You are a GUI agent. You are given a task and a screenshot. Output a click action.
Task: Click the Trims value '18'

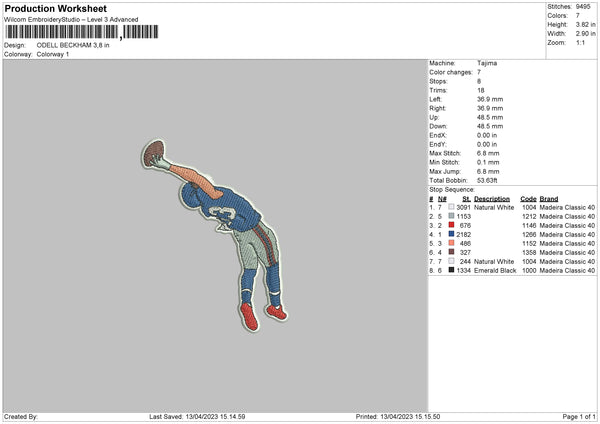click(x=481, y=90)
